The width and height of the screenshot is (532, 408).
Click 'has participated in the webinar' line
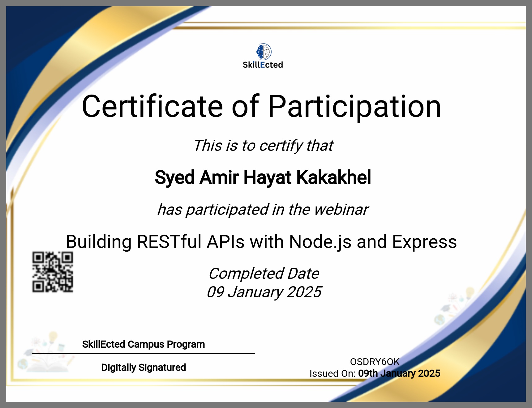[263, 210]
